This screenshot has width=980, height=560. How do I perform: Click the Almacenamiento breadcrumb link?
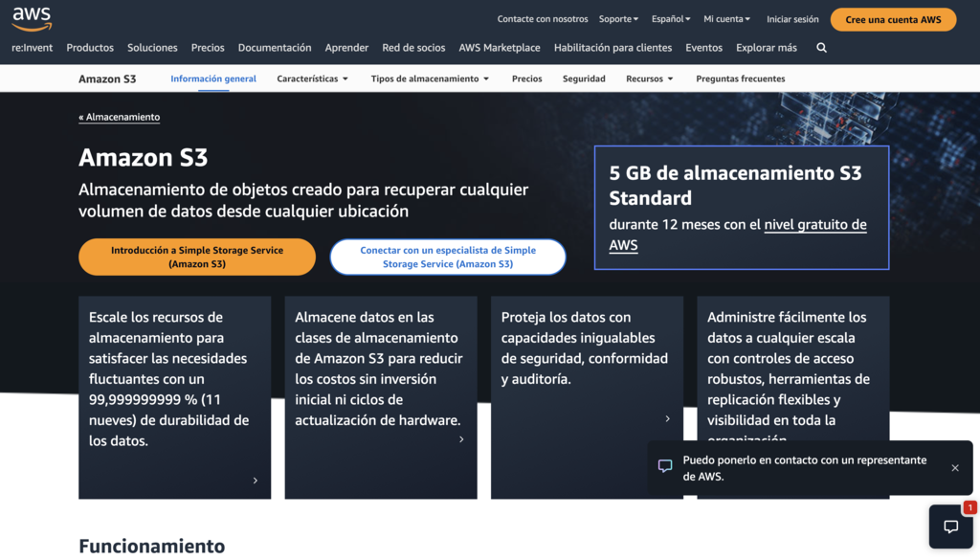click(119, 116)
